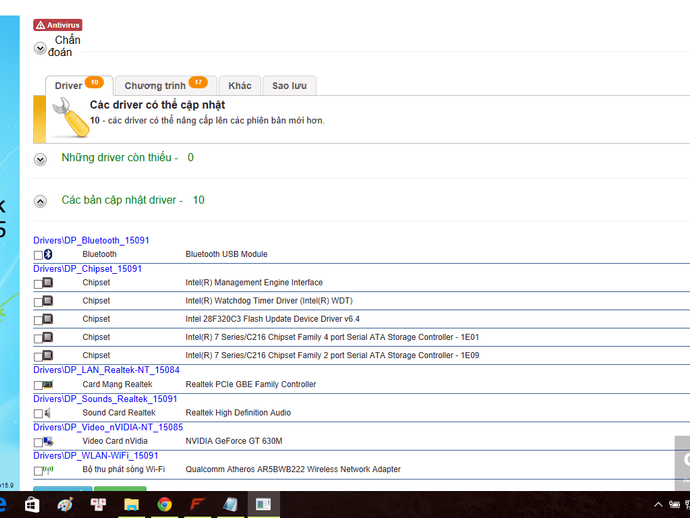Click 'Card Mạng Realtek' category label
The image size is (690, 518).
(x=117, y=384)
